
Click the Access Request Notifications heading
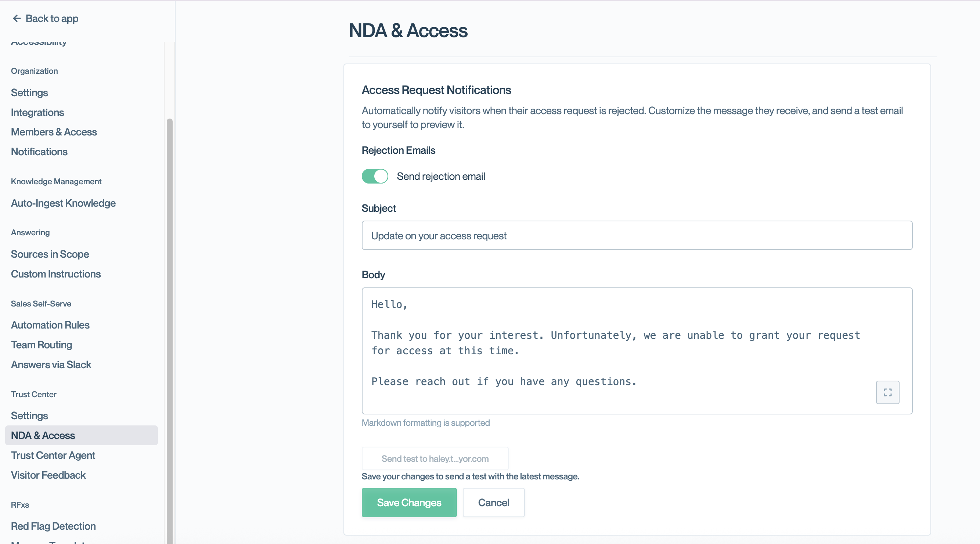[x=436, y=90]
